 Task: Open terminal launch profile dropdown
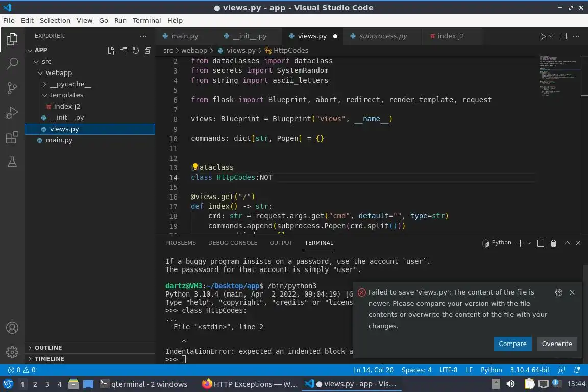click(x=529, y=243)
